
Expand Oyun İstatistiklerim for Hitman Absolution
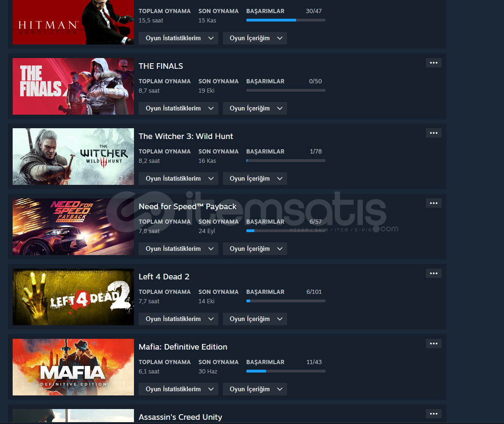pyautogui.click(x=178, y=38)
